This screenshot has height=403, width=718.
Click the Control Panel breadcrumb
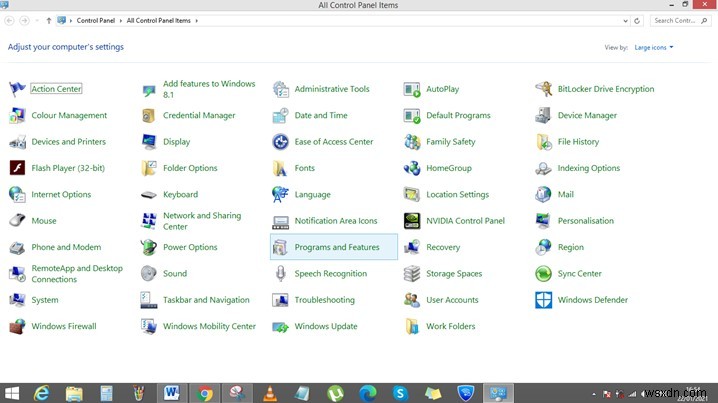pos(96,21)
